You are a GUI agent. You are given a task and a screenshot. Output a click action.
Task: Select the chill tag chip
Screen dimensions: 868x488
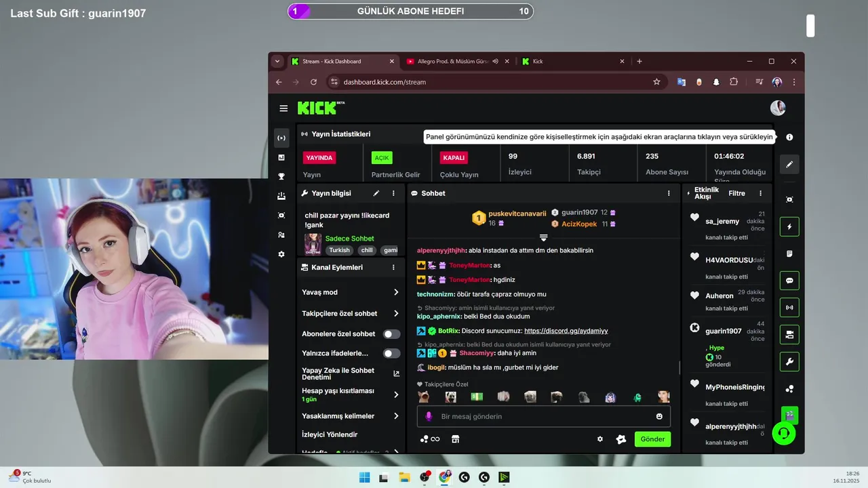tap(367, 250)
